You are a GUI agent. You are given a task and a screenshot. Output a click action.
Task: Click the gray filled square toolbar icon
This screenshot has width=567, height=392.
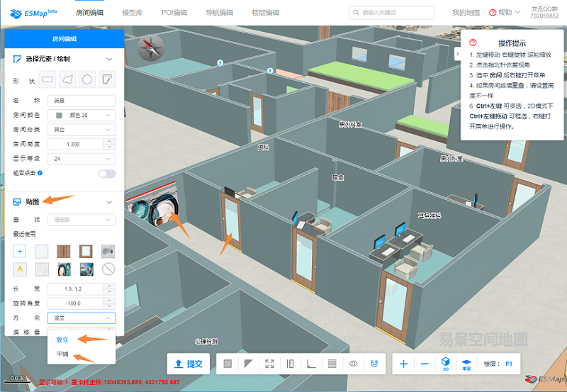coord(228,364)
